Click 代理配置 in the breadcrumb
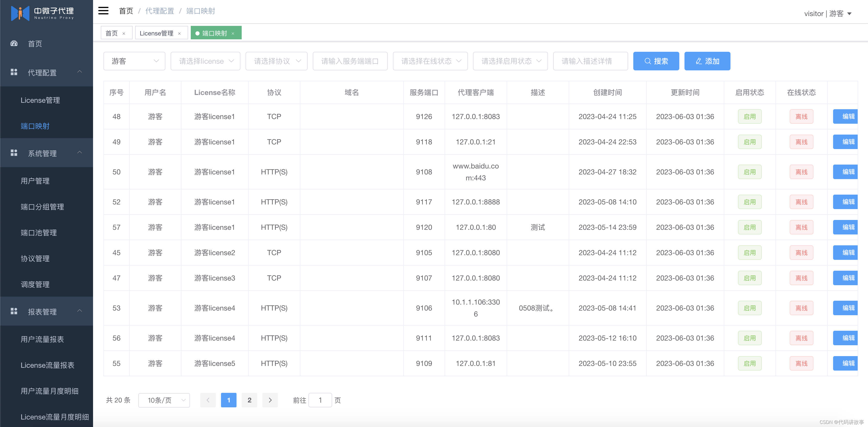 pyautogui.click(x=160, y=11)
